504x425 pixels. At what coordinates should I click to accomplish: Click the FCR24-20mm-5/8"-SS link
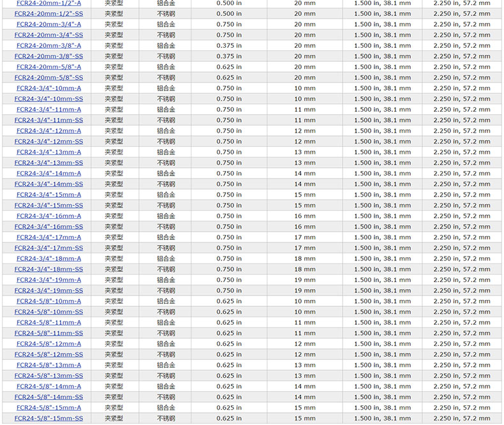[x=48, y=77]
